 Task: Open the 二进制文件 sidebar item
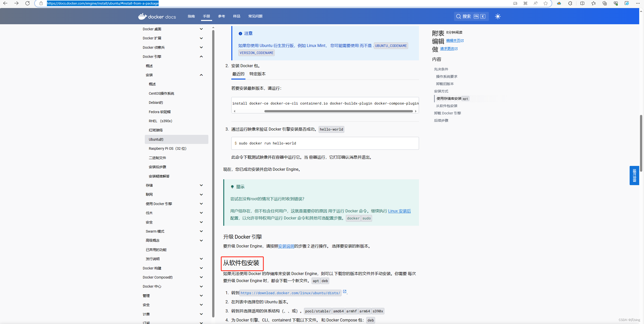click(157, 158)
